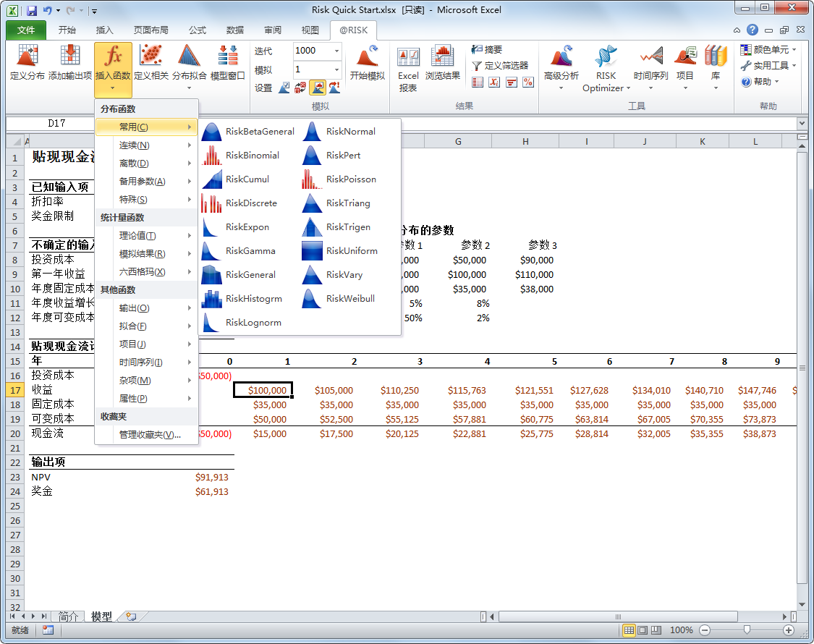The width and height of the screenshot is (814, 644).
Task: Expand RISK Optimizer dropdown
Action: click(628, 88)
